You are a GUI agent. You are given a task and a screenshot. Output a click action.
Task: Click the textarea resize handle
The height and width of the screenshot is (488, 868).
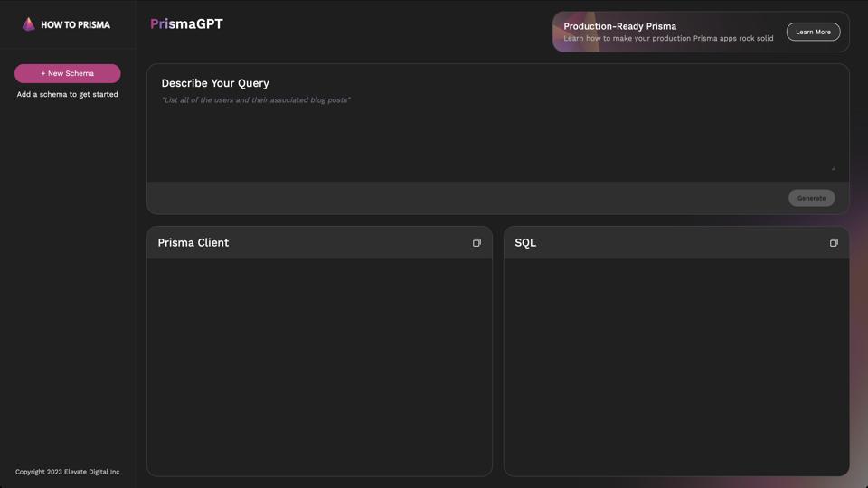click(x=833, y=168)
